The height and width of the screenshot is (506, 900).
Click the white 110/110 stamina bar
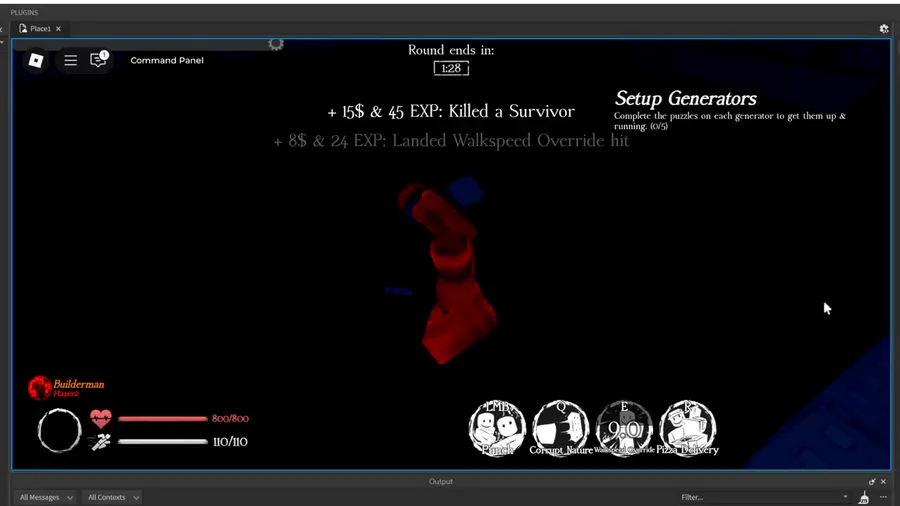[162, 442]
